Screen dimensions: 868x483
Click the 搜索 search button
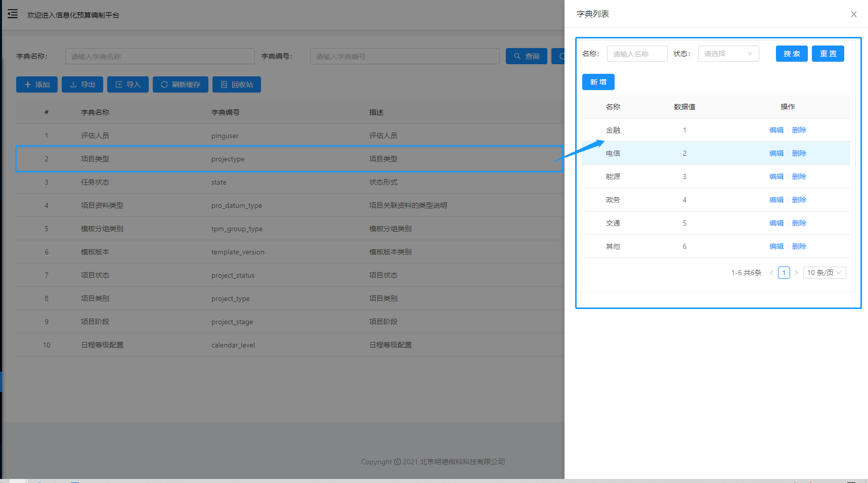point(792,53)
